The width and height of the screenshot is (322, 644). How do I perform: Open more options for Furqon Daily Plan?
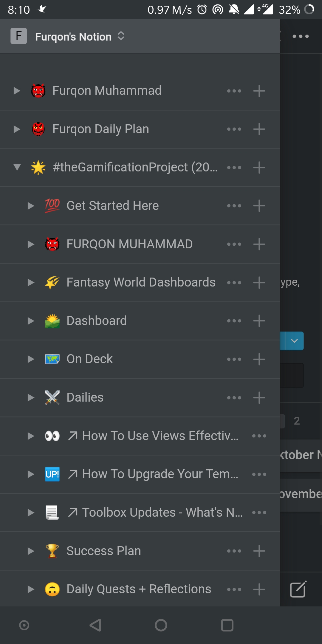pyautogui.click(x=234, y=129)
